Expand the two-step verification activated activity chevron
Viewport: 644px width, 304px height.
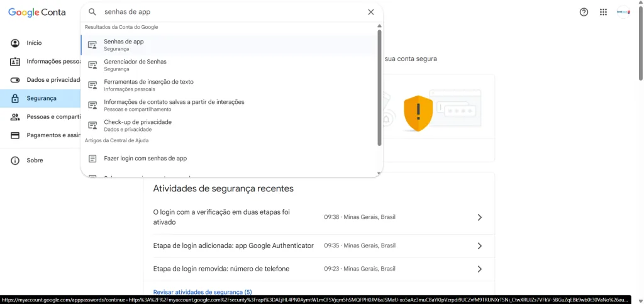479,217
